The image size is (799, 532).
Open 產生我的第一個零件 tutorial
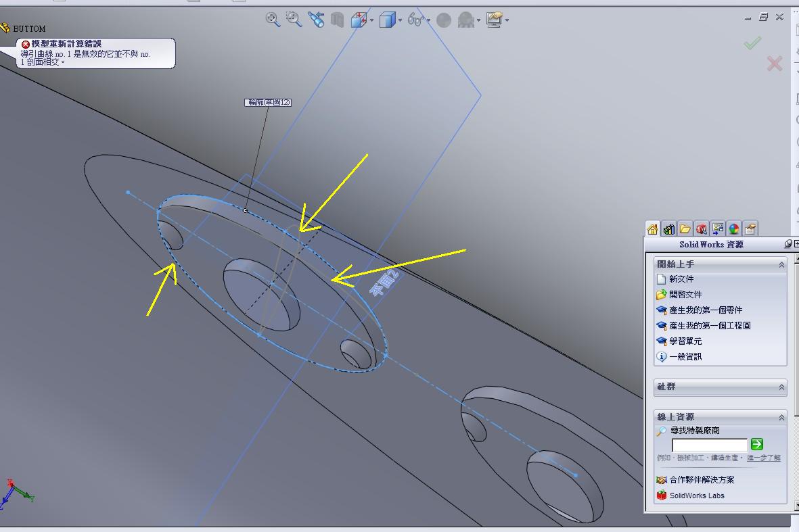click(706, 310)
